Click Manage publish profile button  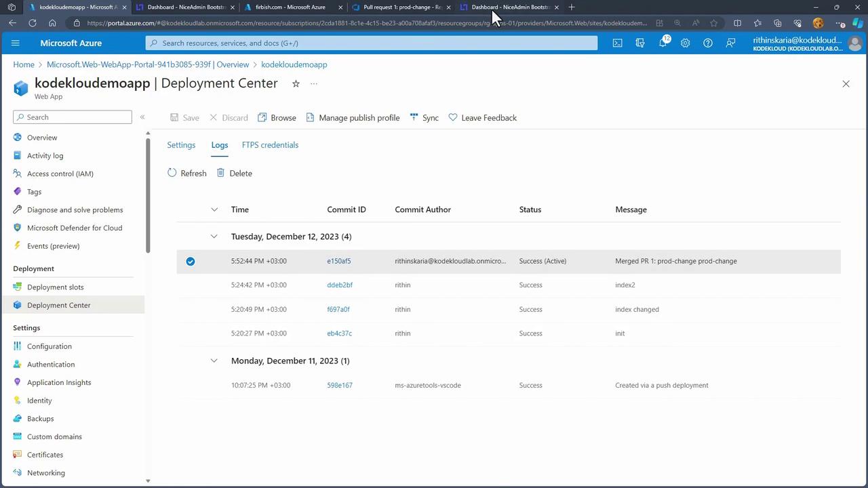[x=353, y=117]
